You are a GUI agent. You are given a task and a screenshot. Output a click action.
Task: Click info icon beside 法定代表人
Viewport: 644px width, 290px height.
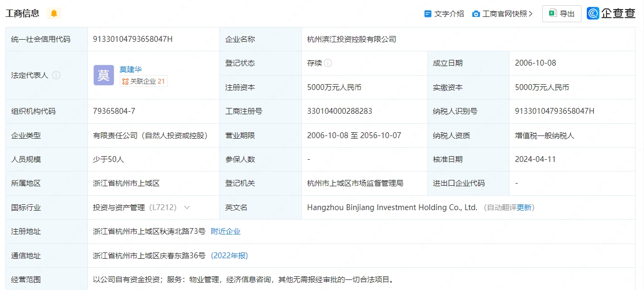pos(56,75)
